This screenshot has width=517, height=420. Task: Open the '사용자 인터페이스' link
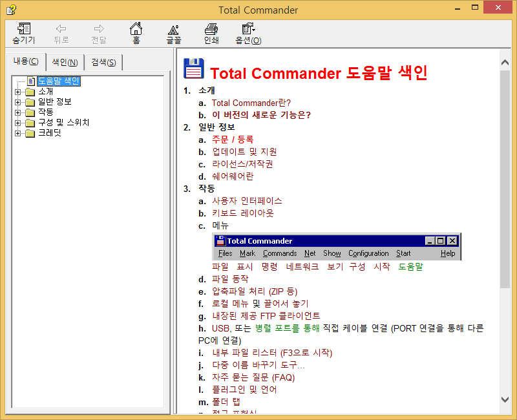click(247, 201)
